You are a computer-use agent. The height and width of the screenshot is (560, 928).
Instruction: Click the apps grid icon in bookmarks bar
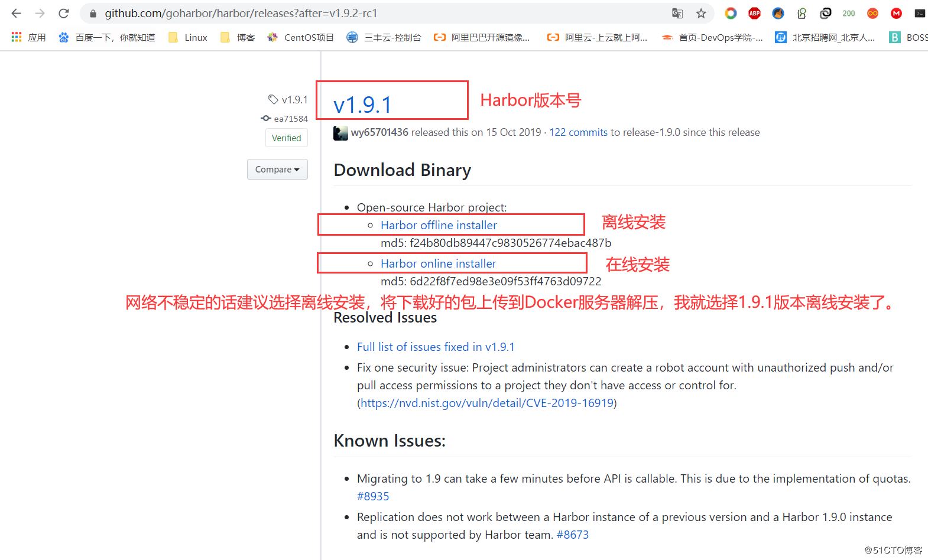click(x=17, y=37)
